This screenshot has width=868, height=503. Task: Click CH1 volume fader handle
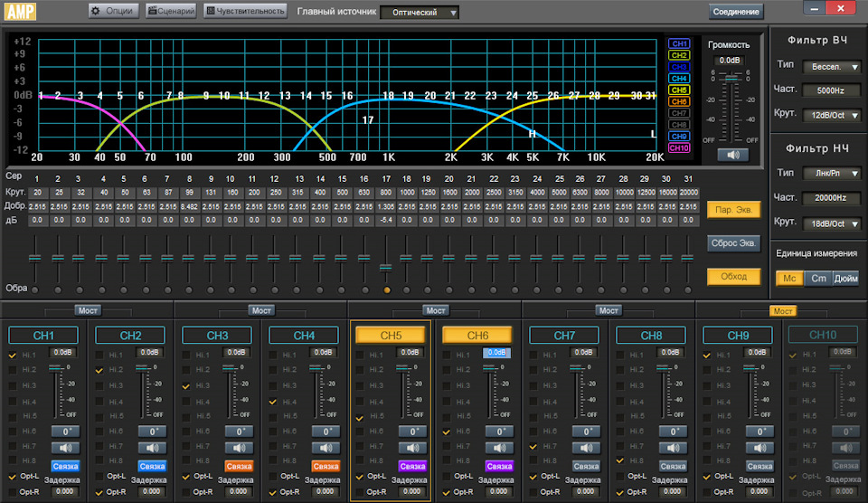coord(56,367)
